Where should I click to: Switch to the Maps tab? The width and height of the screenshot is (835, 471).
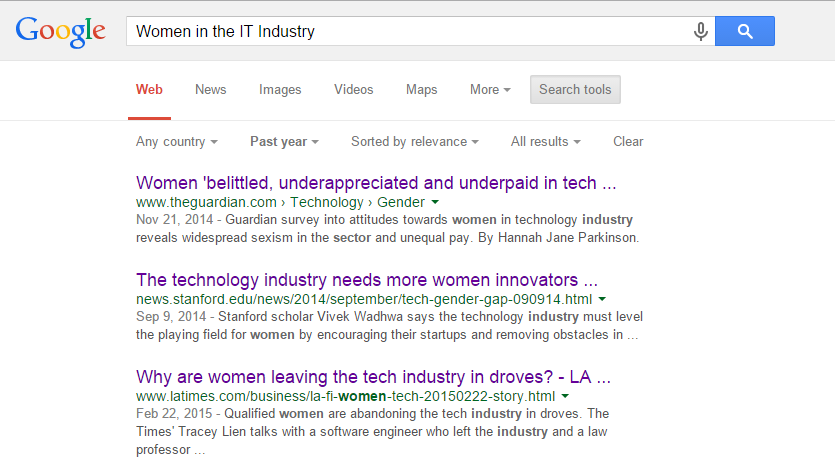point(421,90)
